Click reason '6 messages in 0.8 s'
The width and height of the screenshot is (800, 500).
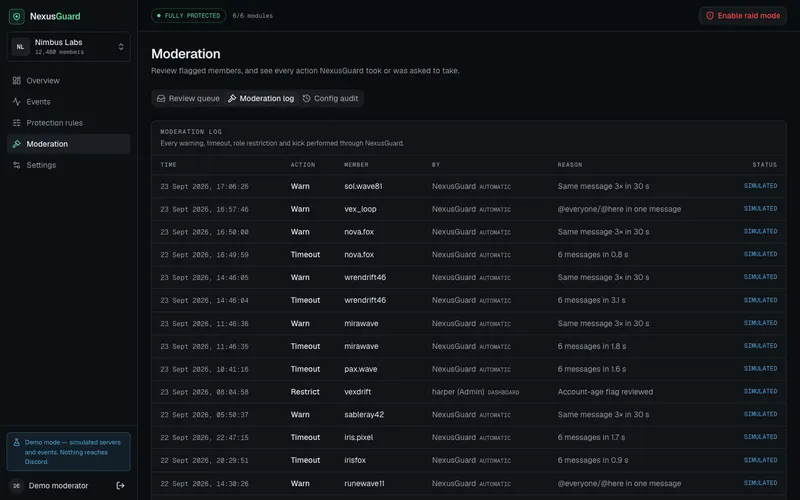tap(592, 255)
